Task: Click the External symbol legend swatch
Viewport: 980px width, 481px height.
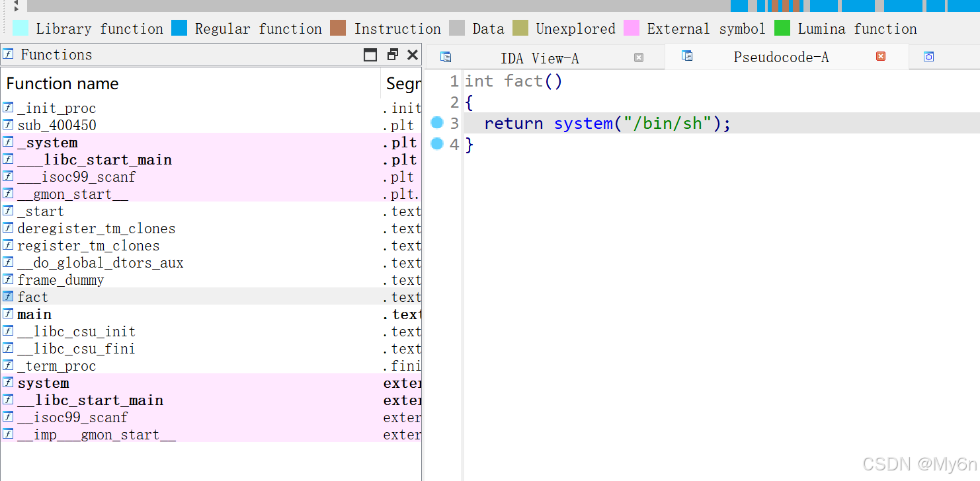Action: click(632, 28)
